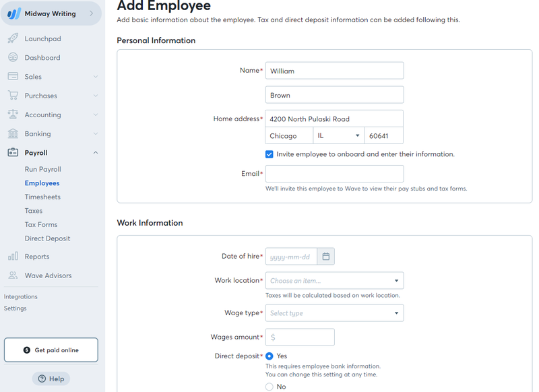The height and width of the screenshot is (392, 539).
Task: Click the Wave Advisors people icon
Action: tap(13, 275)
